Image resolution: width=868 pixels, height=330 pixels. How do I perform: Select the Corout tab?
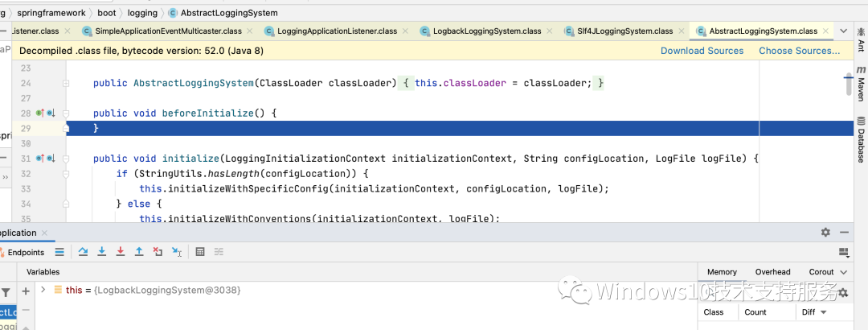pyautogui.click(x=821, y=272)
